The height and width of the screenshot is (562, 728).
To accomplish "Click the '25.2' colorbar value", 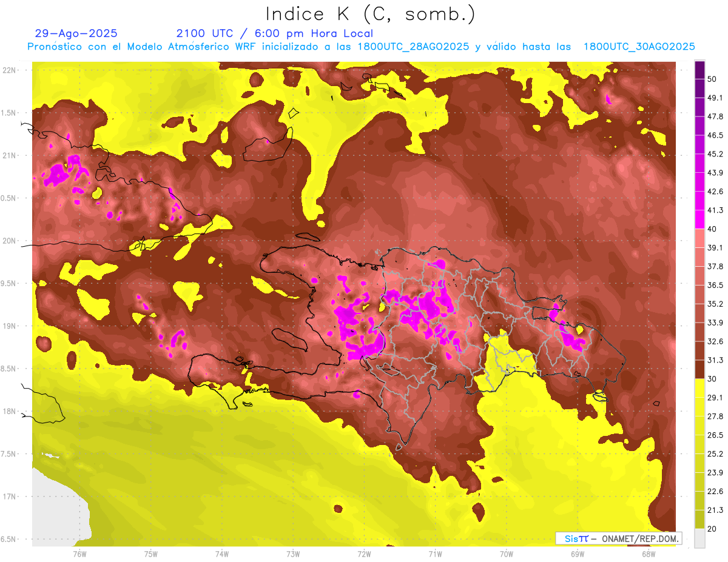I will pyautogui.click(x=715, y=454).
